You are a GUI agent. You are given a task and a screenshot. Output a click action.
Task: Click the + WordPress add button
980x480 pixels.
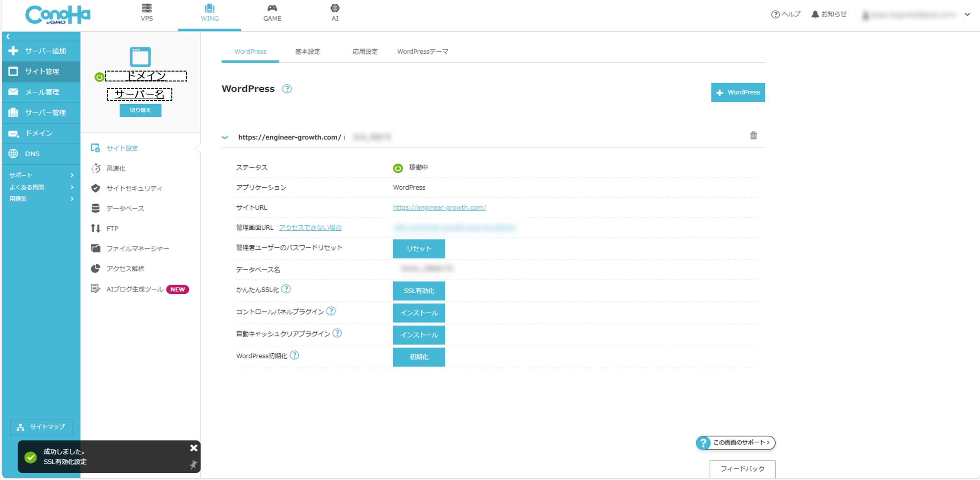738,92
